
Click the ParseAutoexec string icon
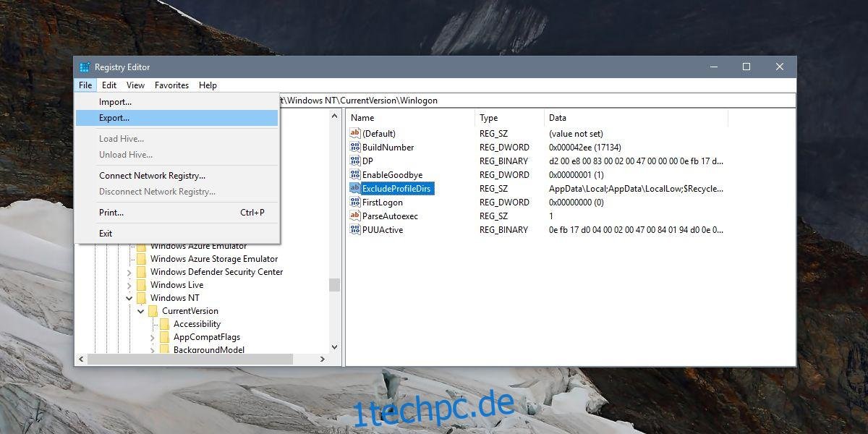coord(354,216)
